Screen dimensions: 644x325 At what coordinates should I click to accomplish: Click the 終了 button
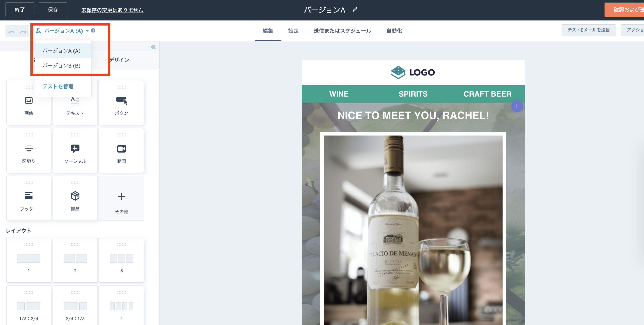20,10
